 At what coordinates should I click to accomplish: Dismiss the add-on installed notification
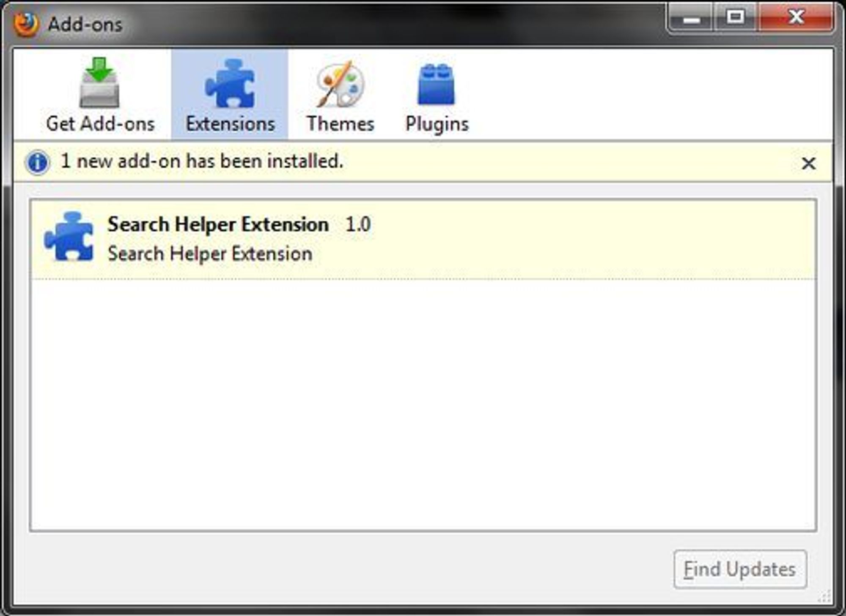tap(808, 163)
